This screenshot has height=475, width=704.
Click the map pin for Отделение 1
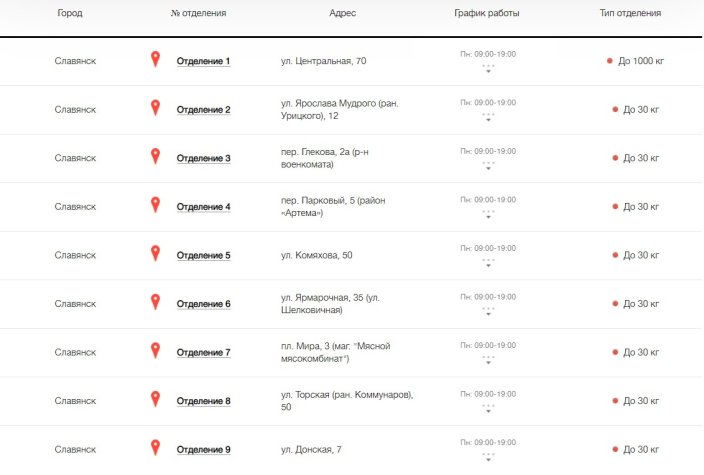[x=155, y=59]
